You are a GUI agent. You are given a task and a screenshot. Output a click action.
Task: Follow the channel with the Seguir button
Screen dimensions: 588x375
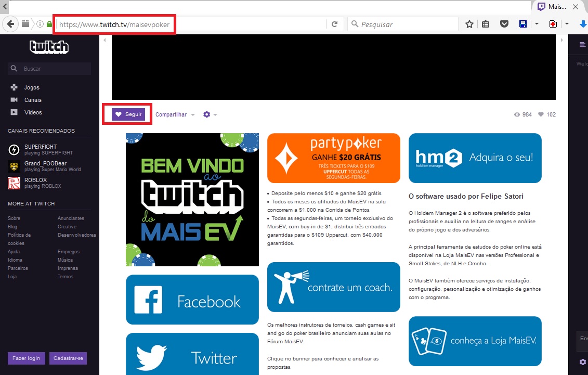[128, 114]
